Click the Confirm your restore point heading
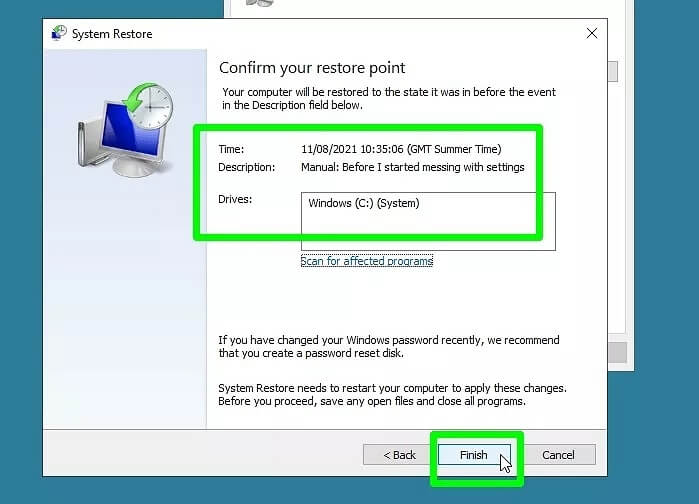The width and height of the screenshot is (699, 504). point(312,68)
